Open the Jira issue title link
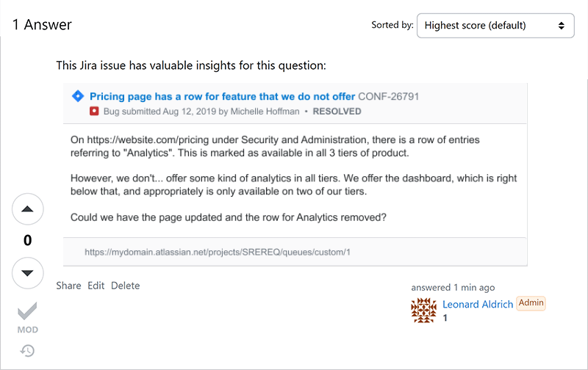This screenshot has width=588, height=370. pyautogui.click(x=222, y=96)
